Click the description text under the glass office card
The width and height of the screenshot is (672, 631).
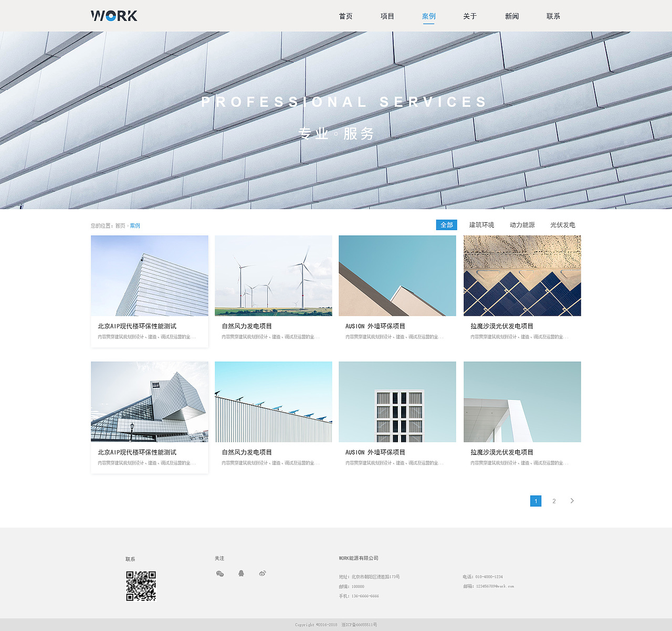[146, 337]
